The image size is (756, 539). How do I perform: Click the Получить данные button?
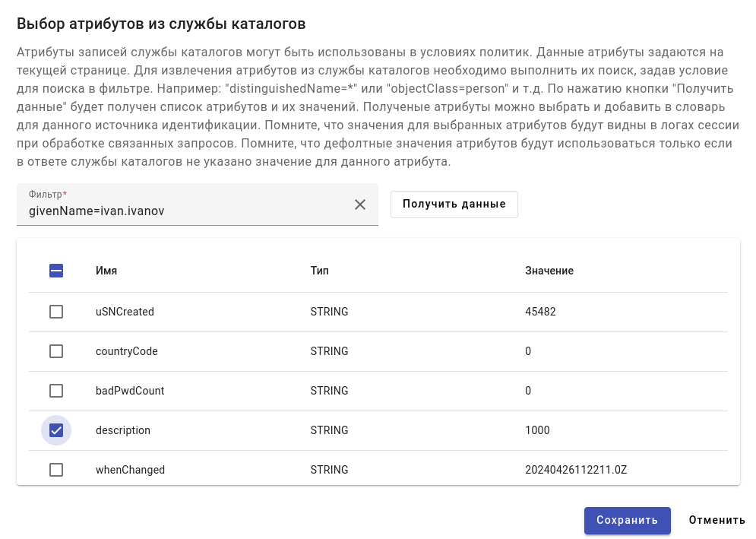pos(454,205)
